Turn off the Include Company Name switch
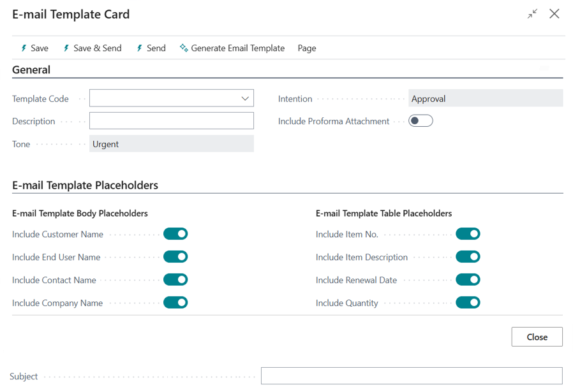This screenshot has height=392, width=573. tap(175, 303)
